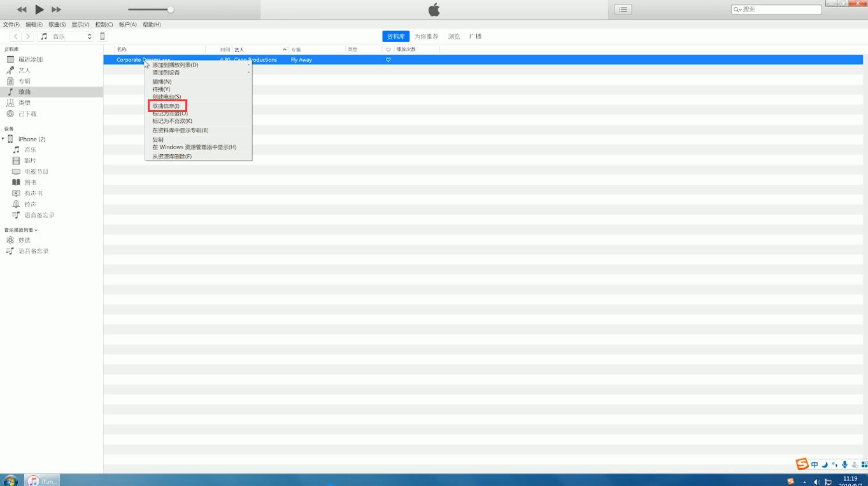Collapse the iPhone (2) device tree

[x=3, y=139]
